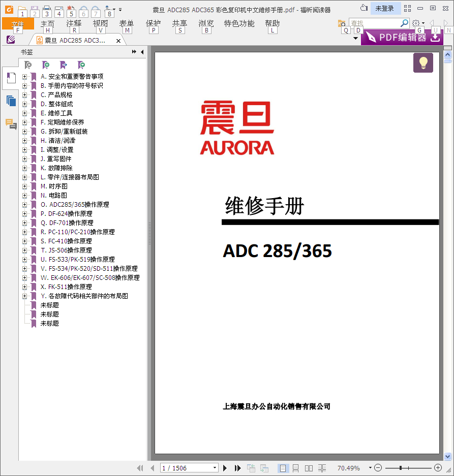Expand the C. 产品规格 bookmark

(x=24, y=95)
